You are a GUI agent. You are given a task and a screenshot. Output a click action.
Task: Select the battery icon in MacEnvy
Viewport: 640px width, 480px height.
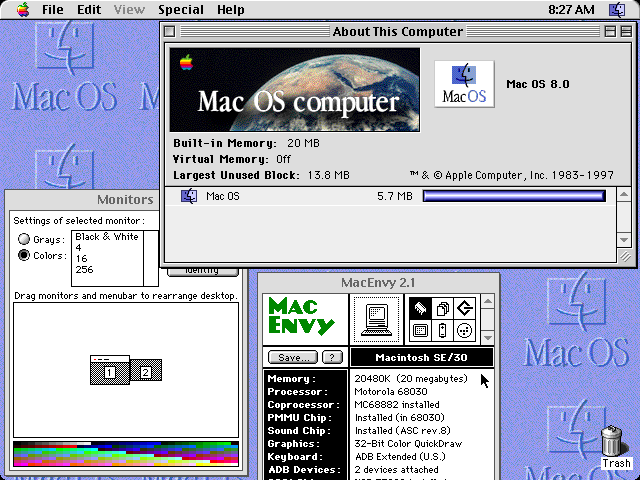tap(442, 330)
